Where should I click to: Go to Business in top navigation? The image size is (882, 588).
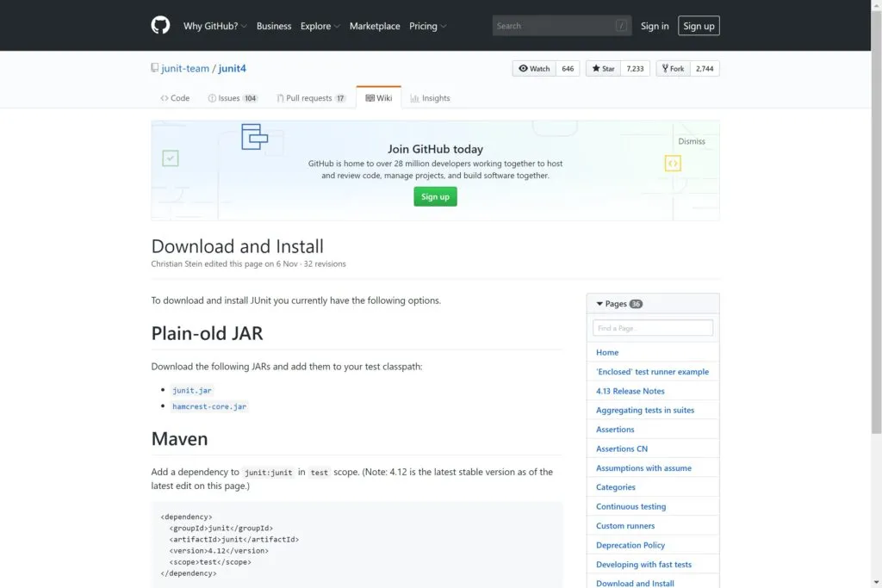pyautogui.click(x=274, y=26)
